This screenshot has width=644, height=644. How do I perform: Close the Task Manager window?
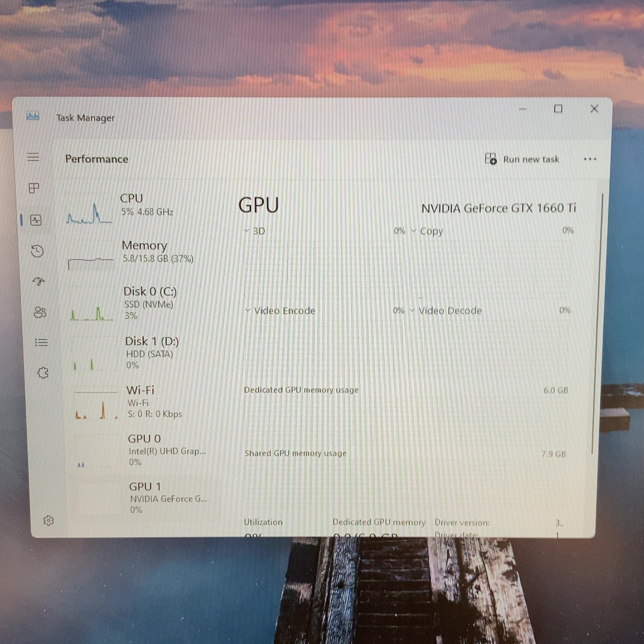click(594, 109)
